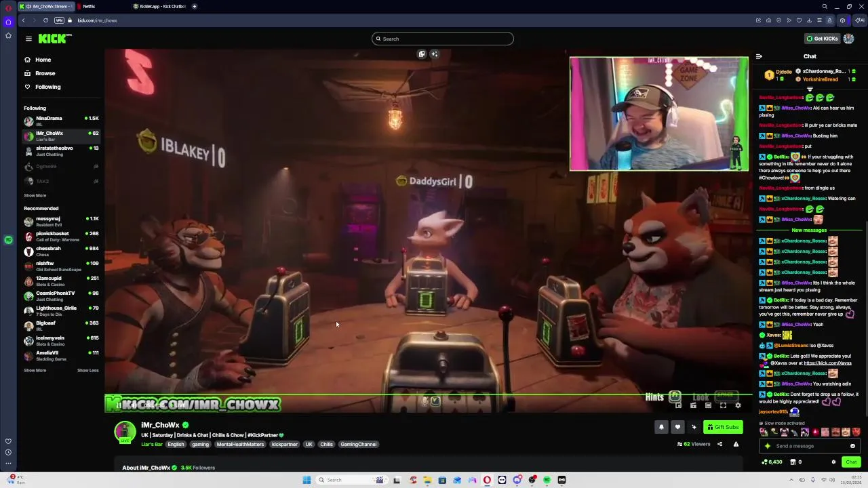Go back in browser
Viewport: 868px width, 488px height.
[x=23, y=20]
